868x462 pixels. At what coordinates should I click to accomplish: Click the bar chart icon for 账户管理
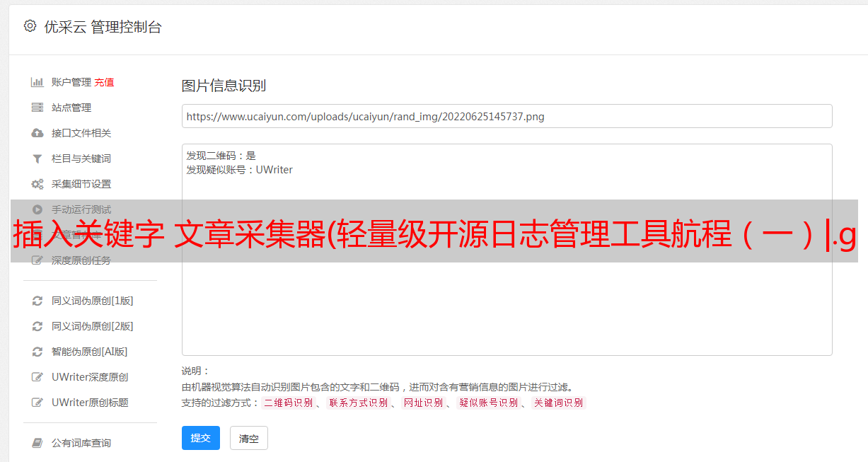(x=37, y=82)
